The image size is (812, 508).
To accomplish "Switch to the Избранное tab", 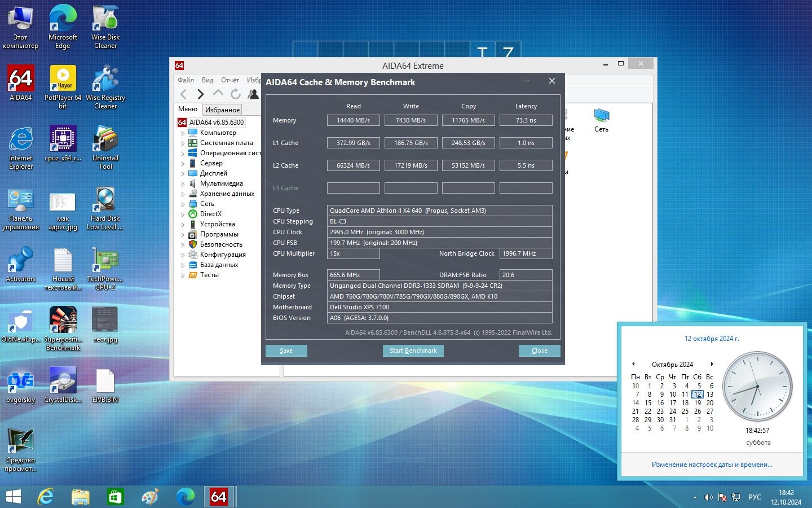I will (x=222, y=110).
